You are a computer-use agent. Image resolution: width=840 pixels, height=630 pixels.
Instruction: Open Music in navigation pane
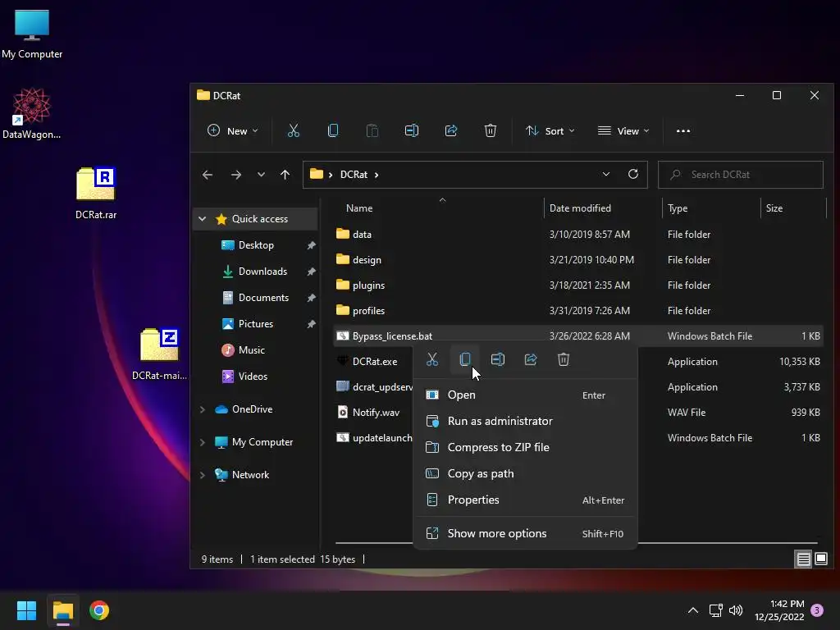click(251, 349)
